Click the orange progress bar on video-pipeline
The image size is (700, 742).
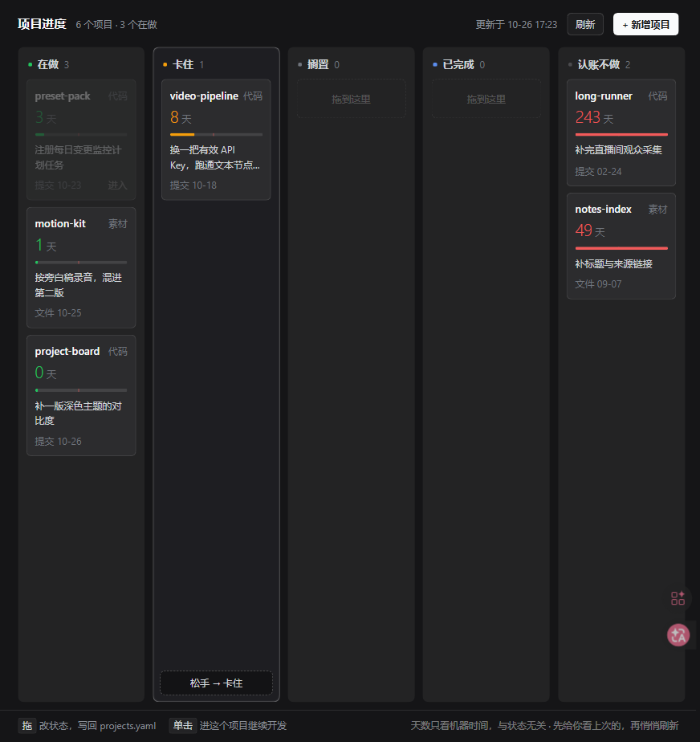click(x=216, y=134)
